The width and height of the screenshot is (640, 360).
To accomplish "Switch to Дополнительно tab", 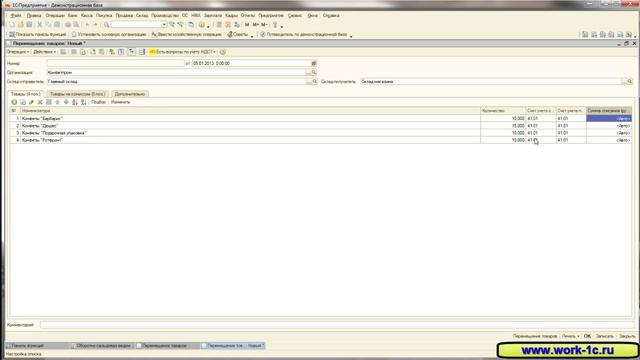I will [x=130, y=94].
